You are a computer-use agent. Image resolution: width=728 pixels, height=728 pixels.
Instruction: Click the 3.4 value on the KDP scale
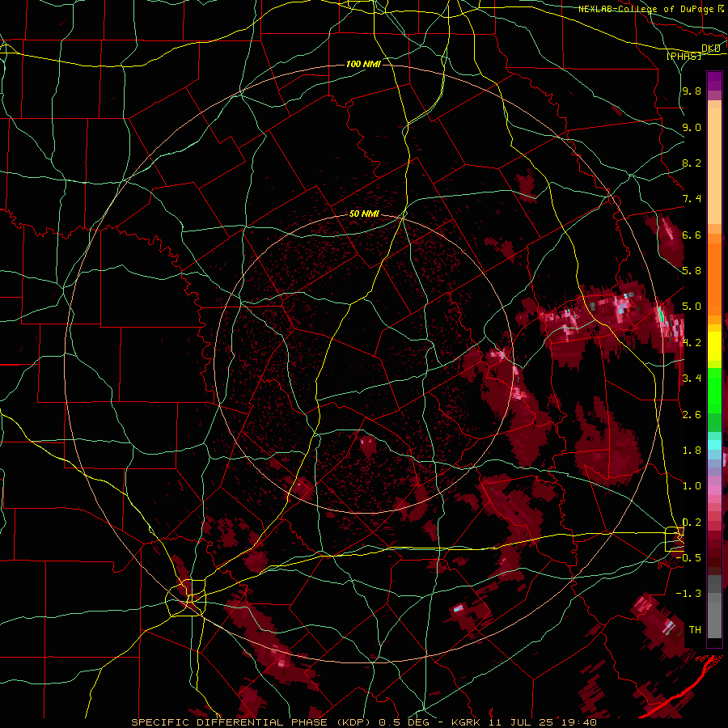tap(692, 379)
